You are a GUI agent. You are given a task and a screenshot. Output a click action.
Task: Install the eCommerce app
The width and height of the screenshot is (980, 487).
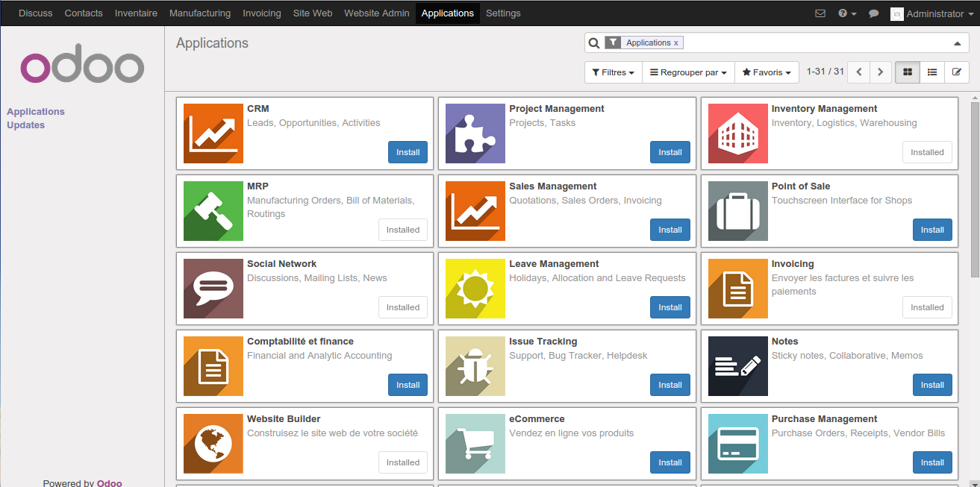[x=670, y=462]
